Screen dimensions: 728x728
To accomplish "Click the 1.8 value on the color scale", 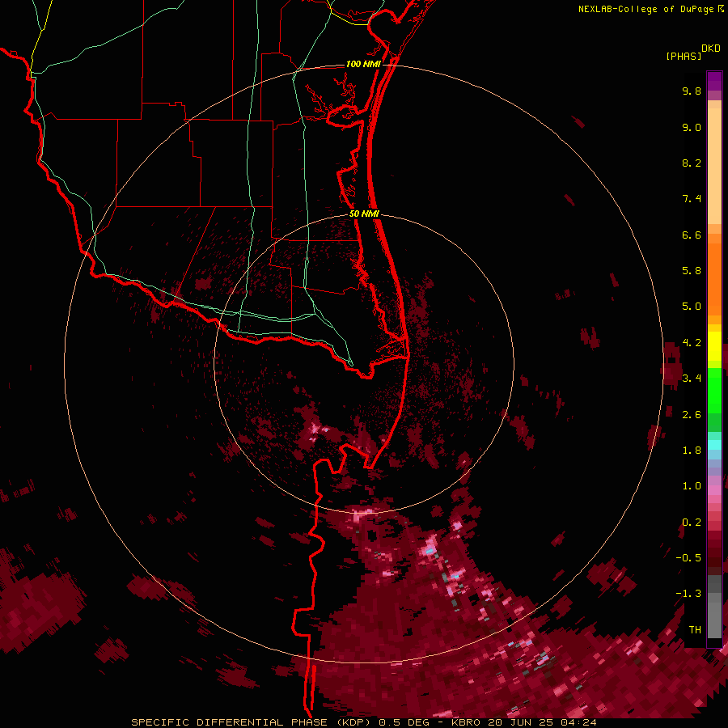I will tap(692, 451).
